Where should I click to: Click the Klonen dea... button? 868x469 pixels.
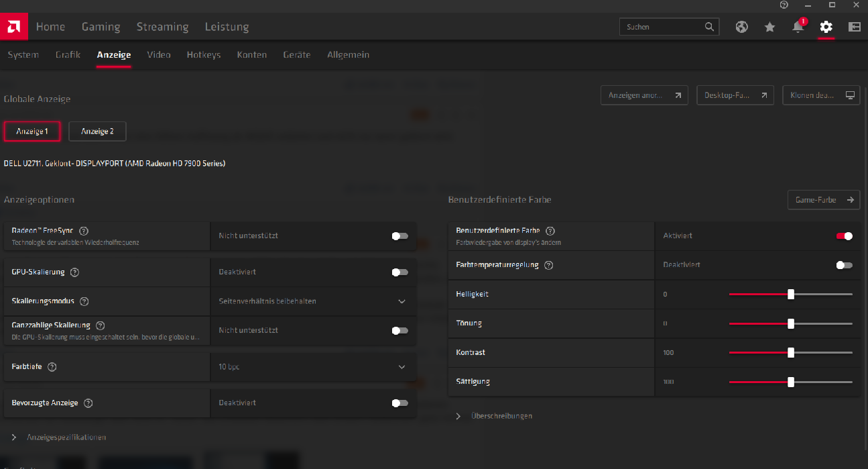point(821,95)
